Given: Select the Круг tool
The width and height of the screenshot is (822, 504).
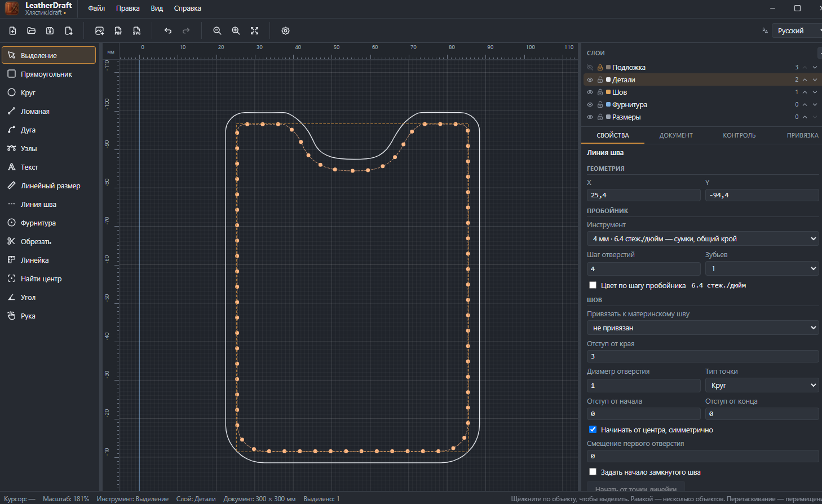Looking at the screenshot, I should click(x=49, y=92).
